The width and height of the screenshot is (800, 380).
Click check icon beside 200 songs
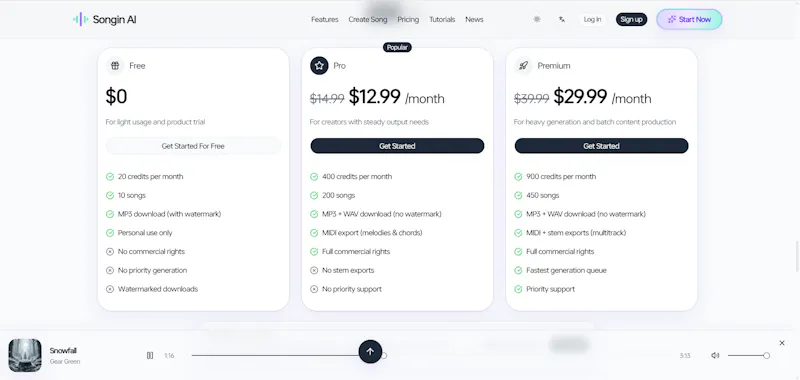314,195
